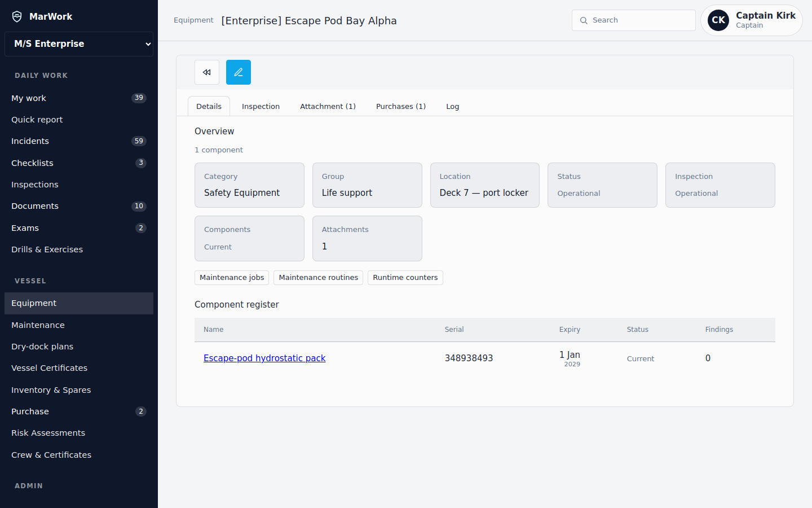Click the CK user avatar circle
812x508 pixels.
pyautogui.click(x=718, y=20)
